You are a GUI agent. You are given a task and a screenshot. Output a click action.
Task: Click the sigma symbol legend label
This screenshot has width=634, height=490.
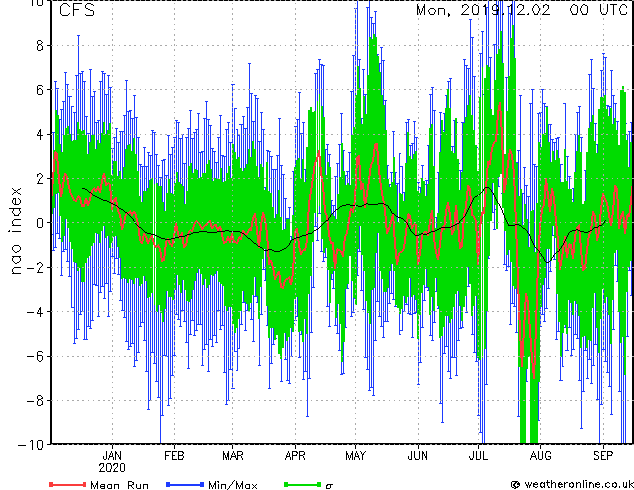[329, 485]
